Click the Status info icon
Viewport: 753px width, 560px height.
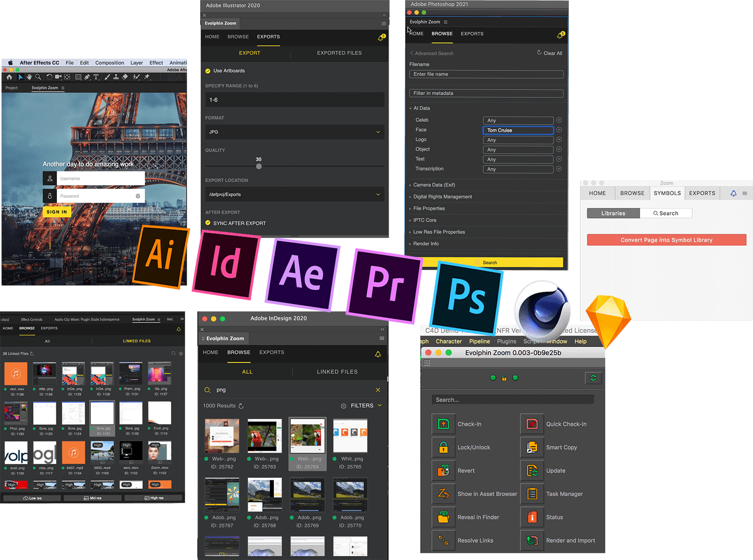[x=532, y=517]
